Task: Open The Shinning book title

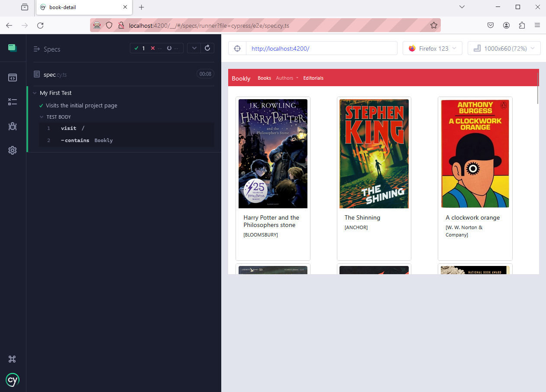Action: tap(362, 217)
